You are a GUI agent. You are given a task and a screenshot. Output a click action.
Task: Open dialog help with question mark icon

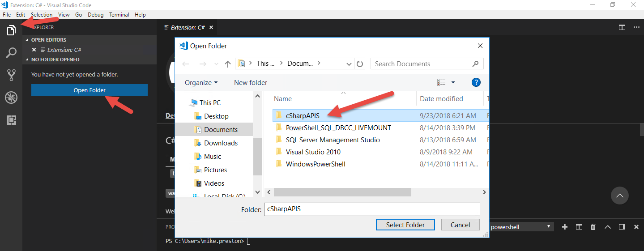pos(476,82)
